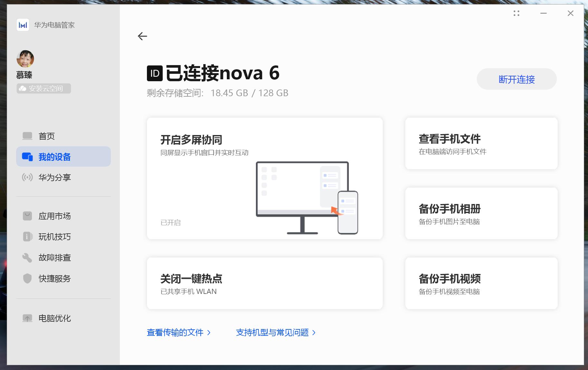Viewport: 588px width, 370px height.
Task: Click the 华为电脑管家 logo
Action: tap(23, 25)
